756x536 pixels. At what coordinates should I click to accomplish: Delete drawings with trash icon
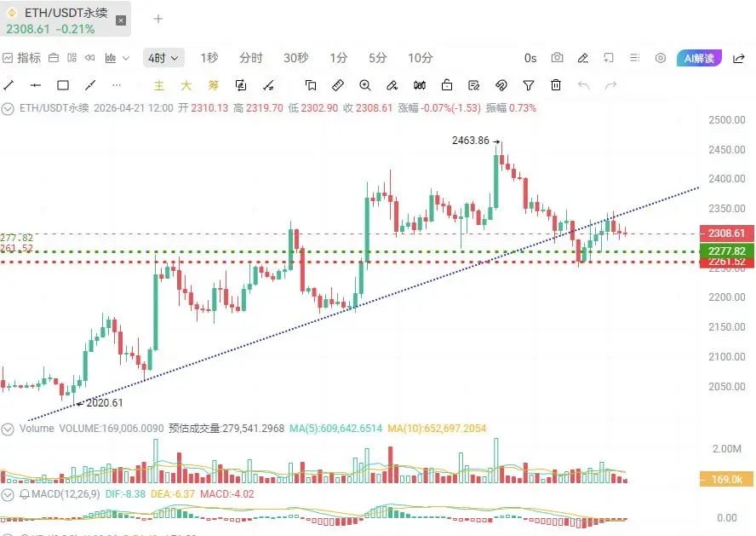tap(556, 85)
